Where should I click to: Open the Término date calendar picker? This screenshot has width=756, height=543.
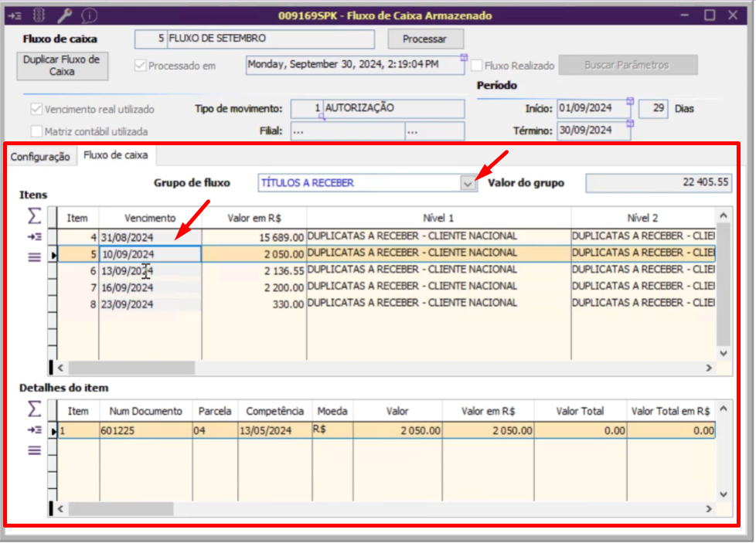pyautogui.click(x=630, y=124)
